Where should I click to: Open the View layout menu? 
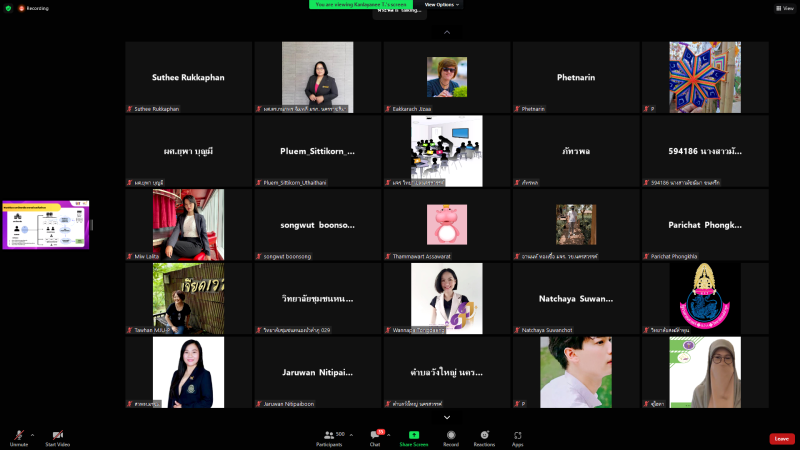pos(785,8)
